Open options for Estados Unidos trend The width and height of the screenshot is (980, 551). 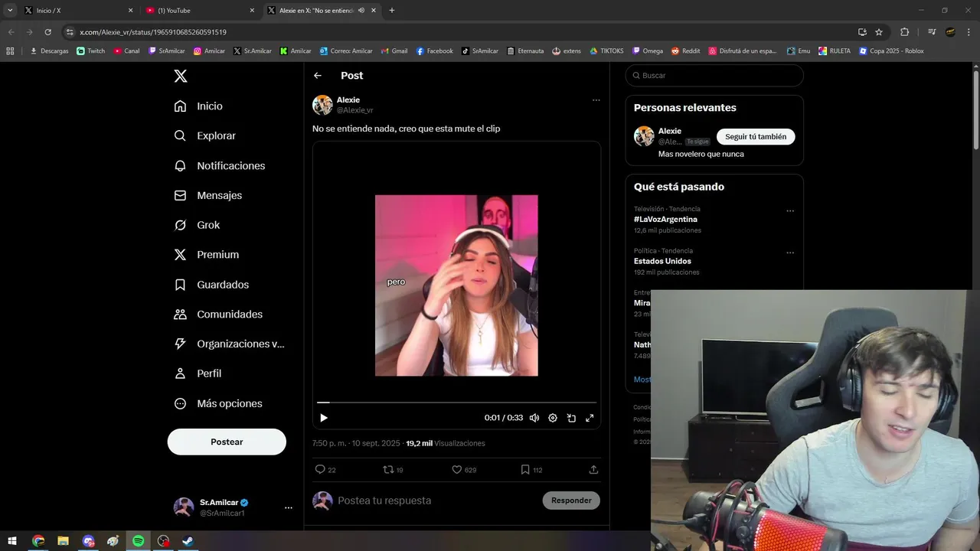click(790, 253)
